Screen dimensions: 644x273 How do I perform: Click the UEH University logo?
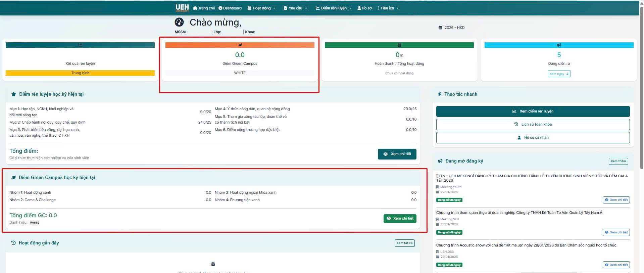point(182,8)
